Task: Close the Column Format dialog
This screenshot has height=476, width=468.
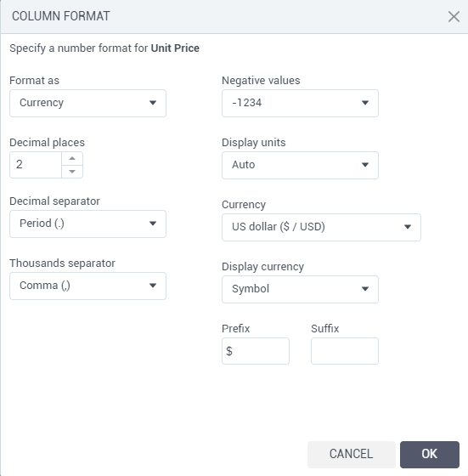Action: coord(454,17)
